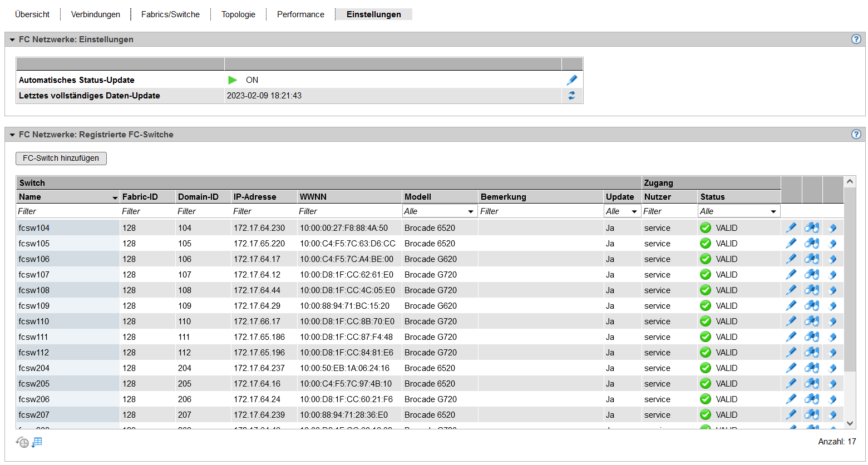Click the pencil edit icon for fcsw104
The height and width of the screenshot is (465, 868).
[791, 228]
